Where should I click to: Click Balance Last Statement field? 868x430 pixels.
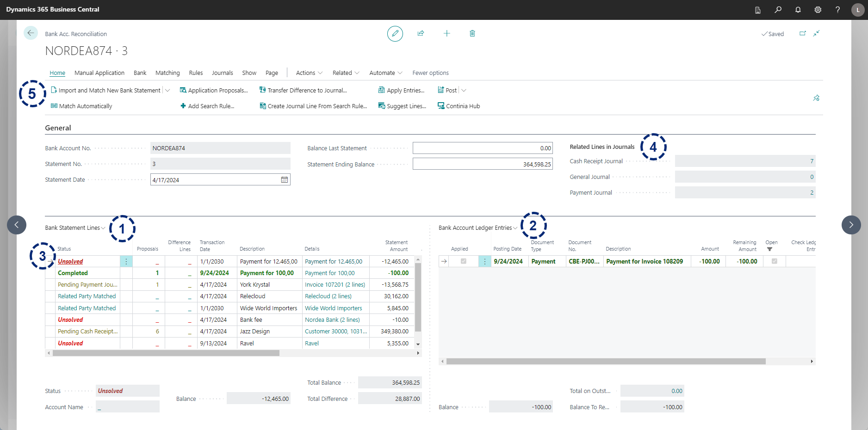[x=483, y=148]
